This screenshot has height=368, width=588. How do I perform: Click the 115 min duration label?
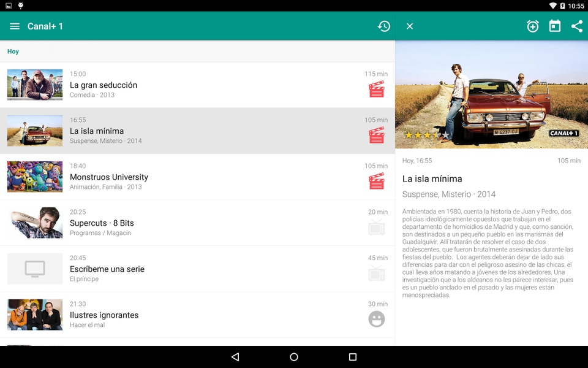[376, 74]
